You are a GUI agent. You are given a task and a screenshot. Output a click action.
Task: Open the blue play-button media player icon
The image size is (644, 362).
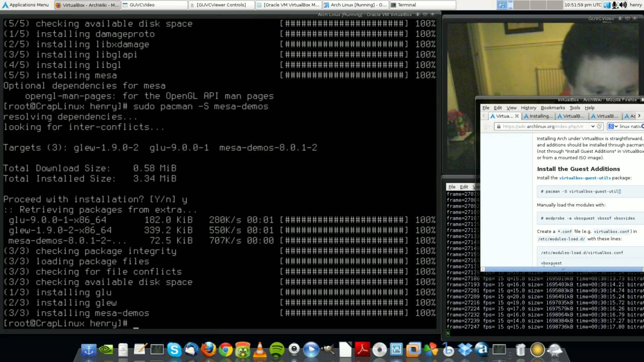pos(311,349)
